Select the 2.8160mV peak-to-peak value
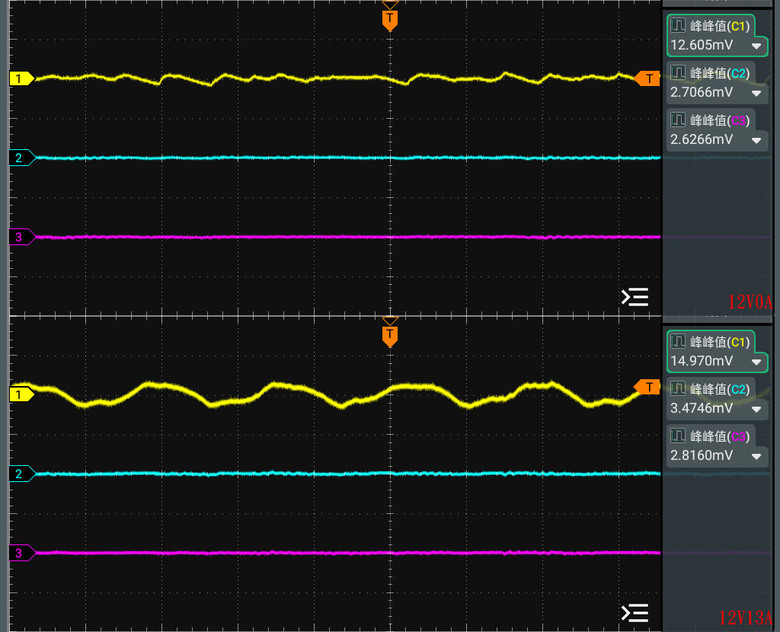 [701, 455]
